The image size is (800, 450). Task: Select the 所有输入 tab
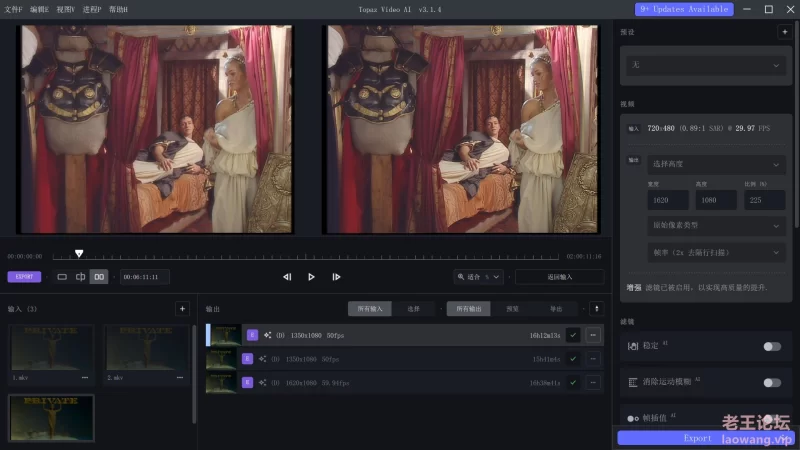369,309
